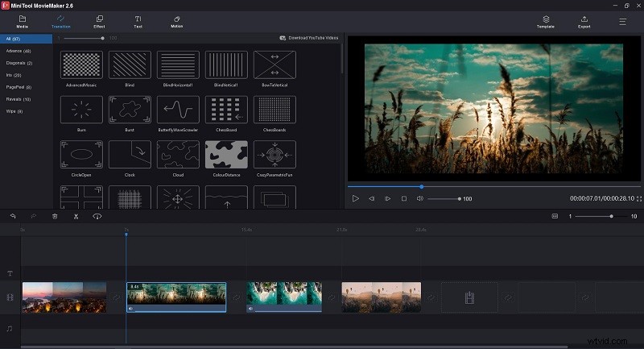The height and width of the screenshot is (349, 644).
Task: Click Download YouTube Videos link
Action: (309, 38)
